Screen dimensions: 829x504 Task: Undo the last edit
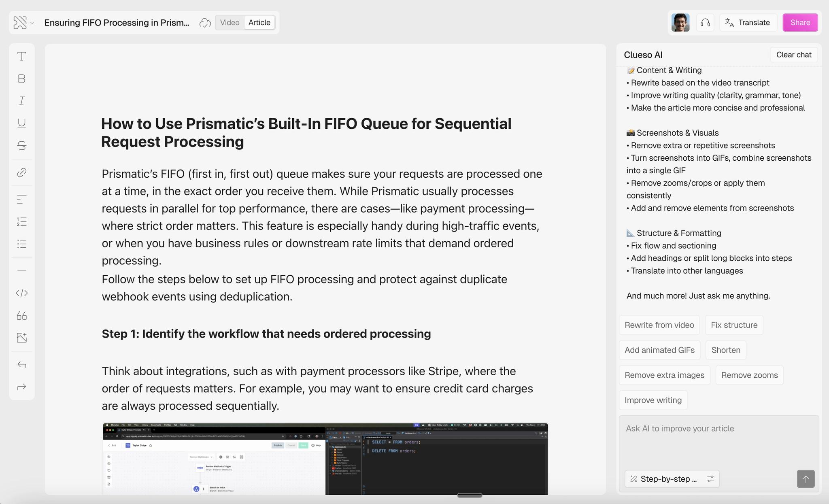pyautogui.click(x=22, y=365)
